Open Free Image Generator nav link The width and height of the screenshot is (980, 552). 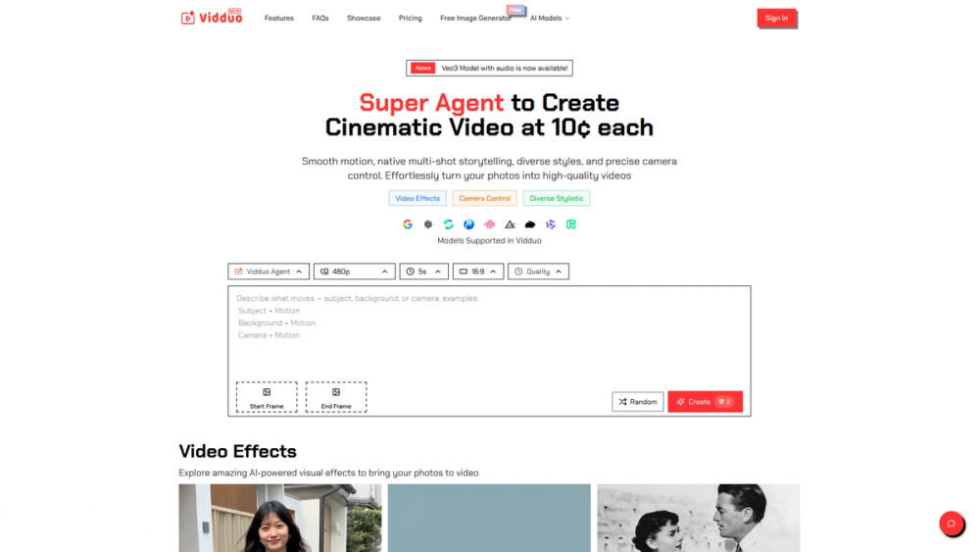475,18
